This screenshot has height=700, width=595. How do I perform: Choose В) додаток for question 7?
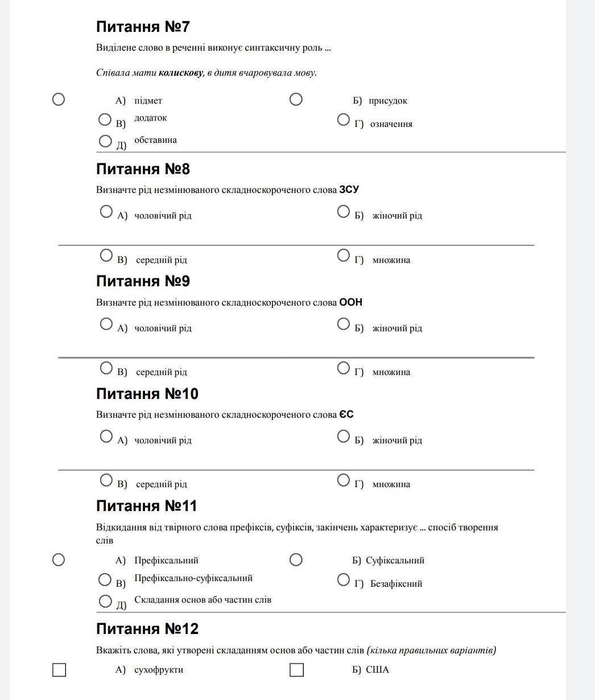(105, 120)
